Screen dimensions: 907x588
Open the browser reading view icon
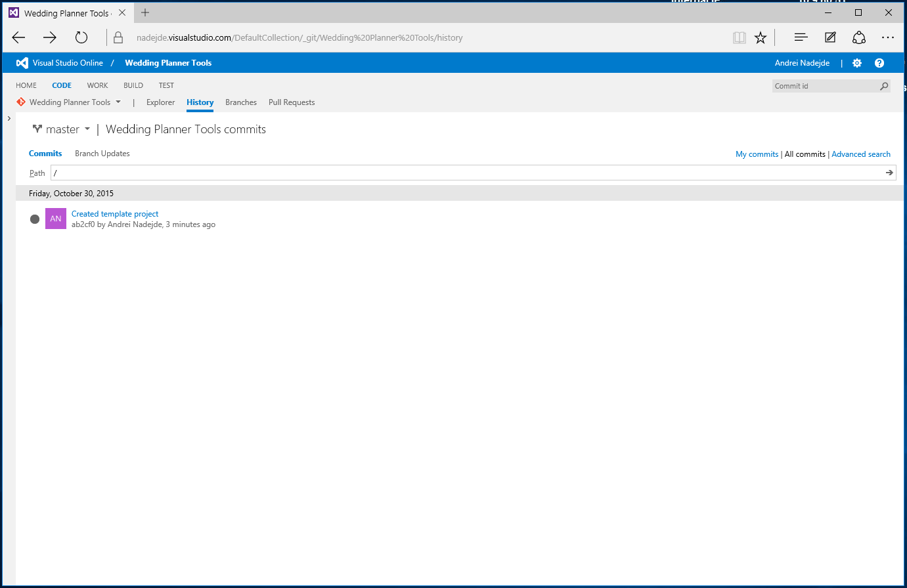740,37
